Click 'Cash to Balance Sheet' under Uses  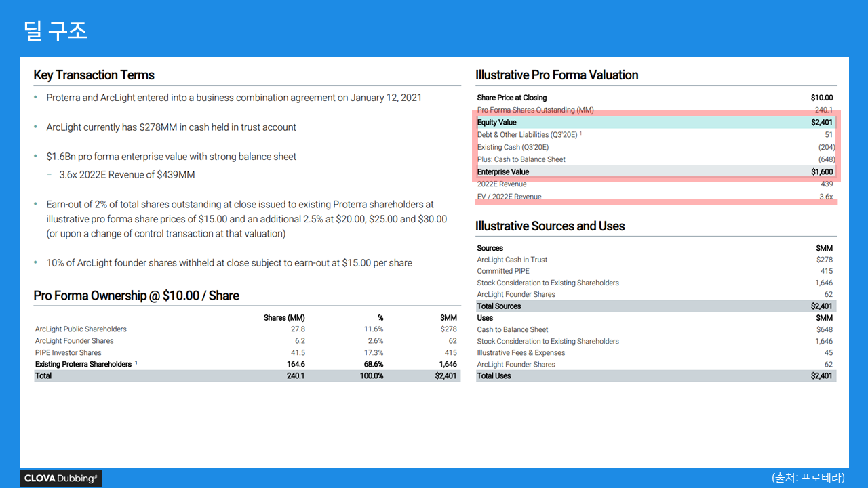513,330
